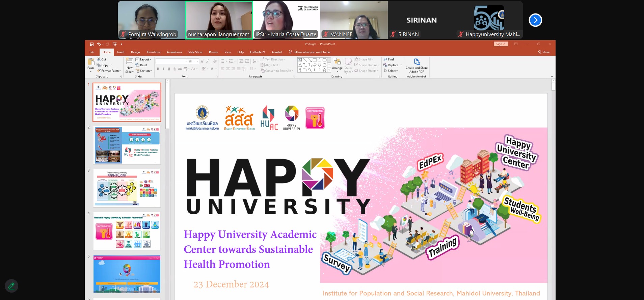
Task: Toggle Underline formatting
Action: click(x=169, y=69)
